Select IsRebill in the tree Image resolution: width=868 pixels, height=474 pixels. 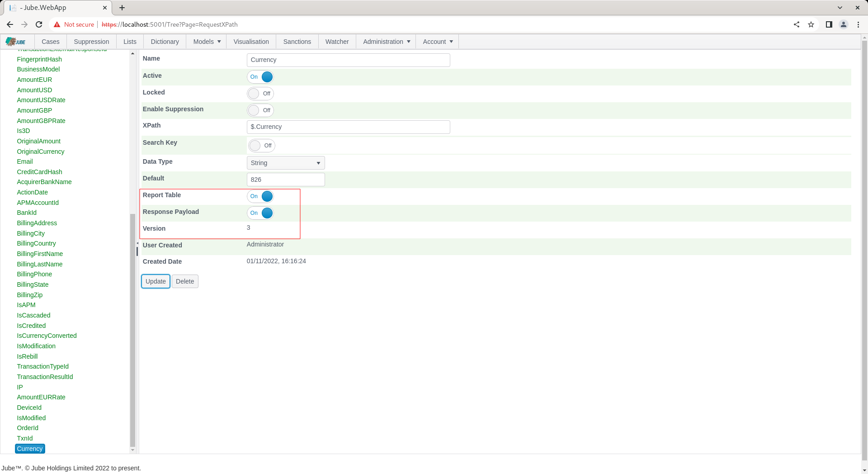pos(27,356)
